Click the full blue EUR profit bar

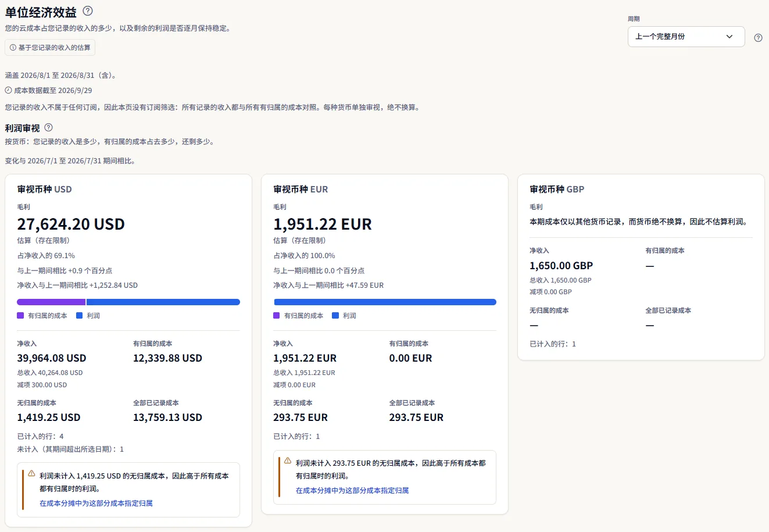[385, 302]
